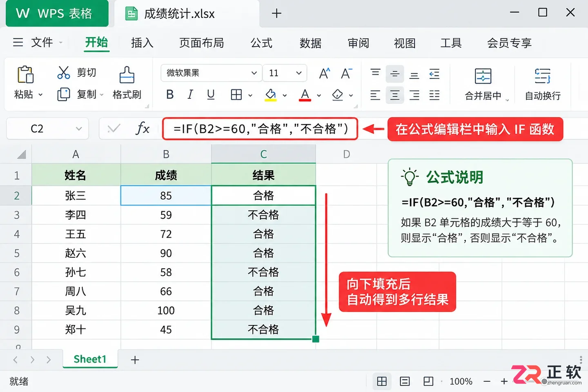Click the Copy icon
The image size is (588, 392).
click(x=64, y=94)
